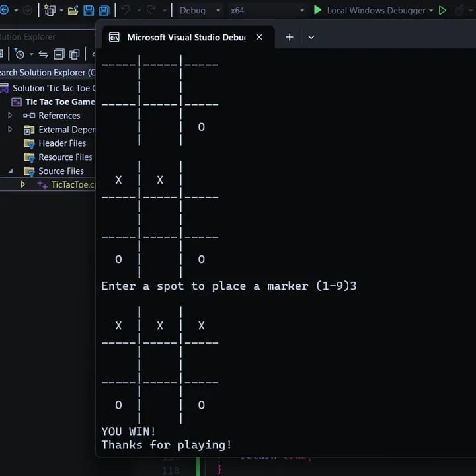The width and height of the screenshot is (476, 476).
Task: Sync with active document arrows icon
Action: pos(43,54)
